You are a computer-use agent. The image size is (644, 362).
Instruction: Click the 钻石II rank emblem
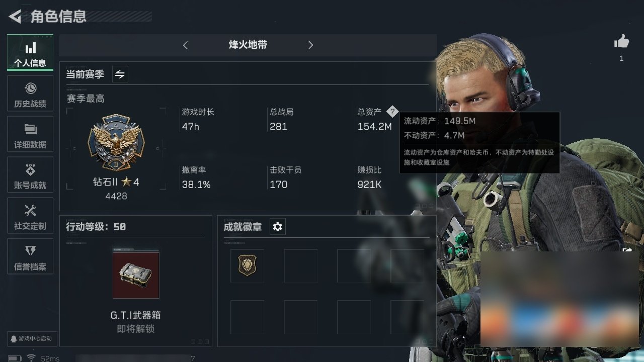tap(116, 142)
